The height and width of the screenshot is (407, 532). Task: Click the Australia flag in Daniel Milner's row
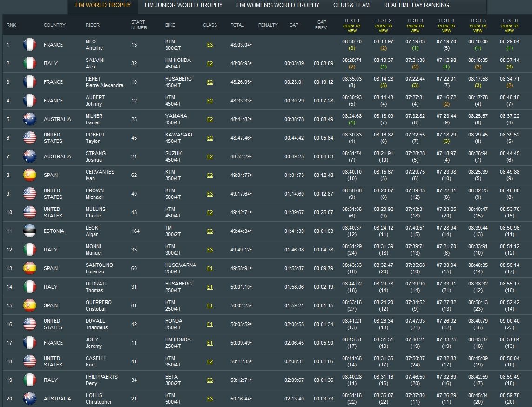point(30,119)
